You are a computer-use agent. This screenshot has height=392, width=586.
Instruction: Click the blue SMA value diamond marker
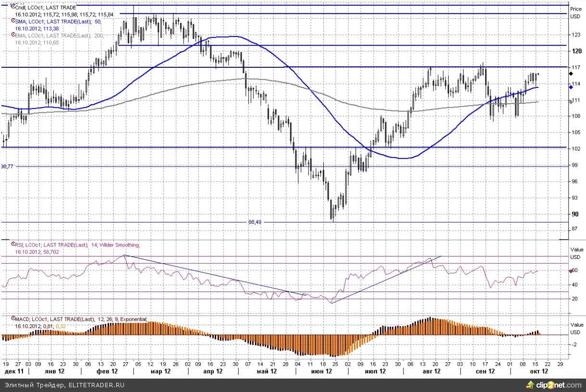[x=571, y=87]
